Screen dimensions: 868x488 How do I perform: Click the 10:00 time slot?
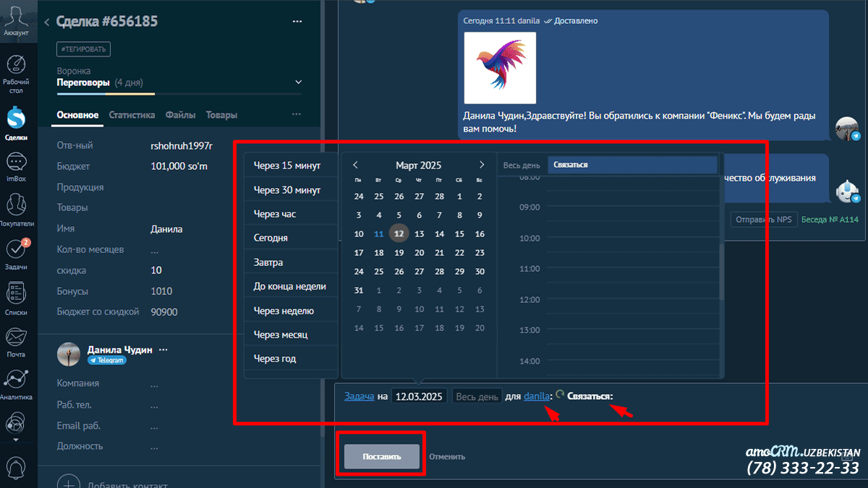(633, 238)
